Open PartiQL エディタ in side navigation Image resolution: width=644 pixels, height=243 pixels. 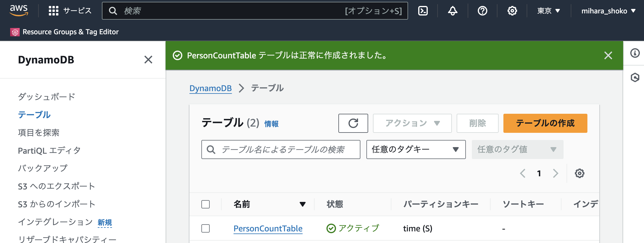49,150
